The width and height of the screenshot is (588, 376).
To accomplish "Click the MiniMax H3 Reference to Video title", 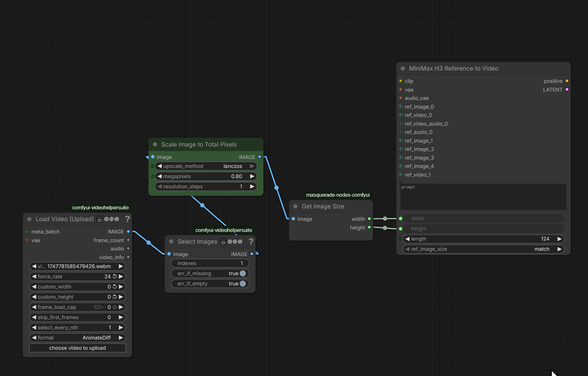I will 454,68.
